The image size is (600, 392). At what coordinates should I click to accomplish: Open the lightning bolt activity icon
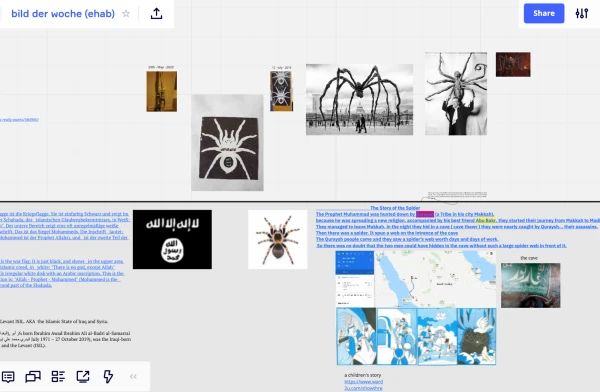pyautogui.click(x=108, y=377)
